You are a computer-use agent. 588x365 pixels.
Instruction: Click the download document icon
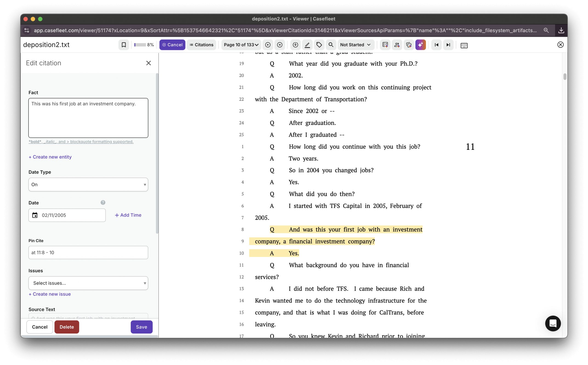click(x=295, y=45)
